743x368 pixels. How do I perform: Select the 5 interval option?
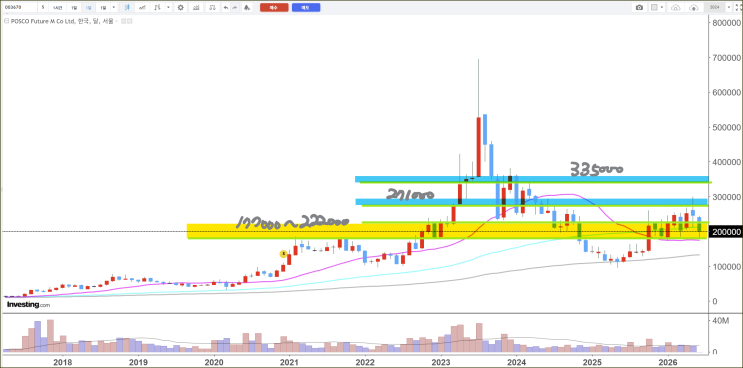[43, 8]
